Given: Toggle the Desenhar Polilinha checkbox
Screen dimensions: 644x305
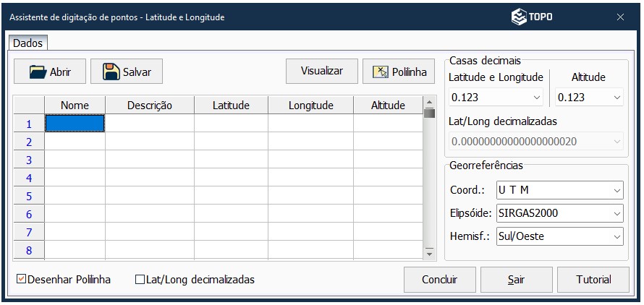Looking at the screenshot, I should pyautogui.click(x=22, y=279).
